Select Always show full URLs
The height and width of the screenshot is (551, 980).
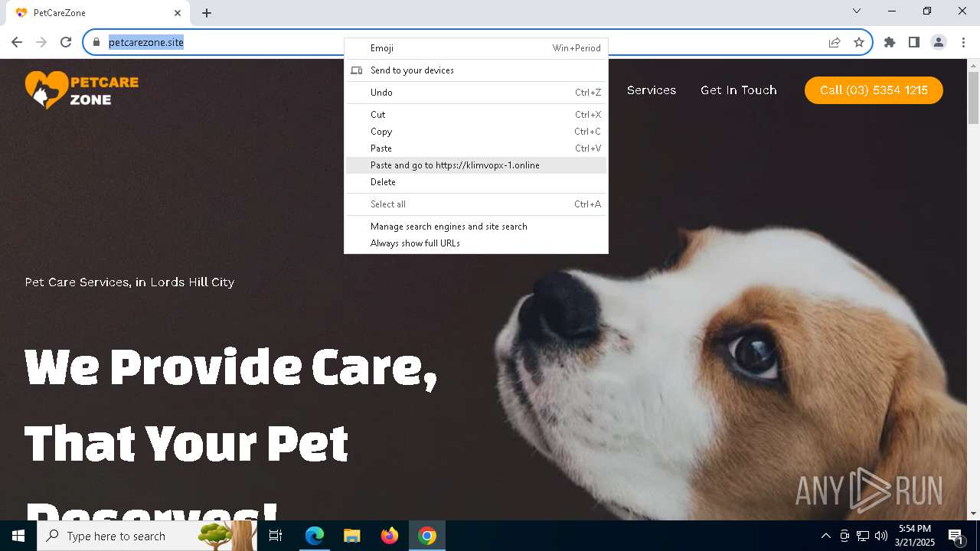click(476, 243)
